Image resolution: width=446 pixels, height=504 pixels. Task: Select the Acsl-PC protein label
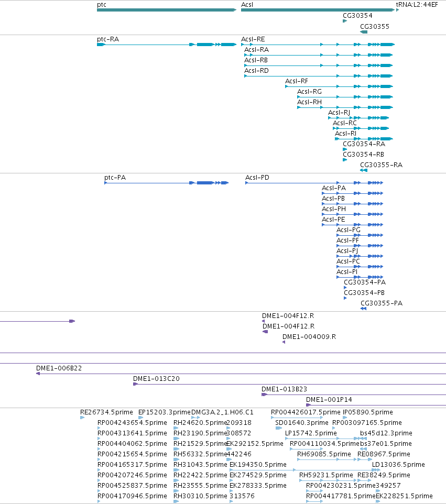348,261
